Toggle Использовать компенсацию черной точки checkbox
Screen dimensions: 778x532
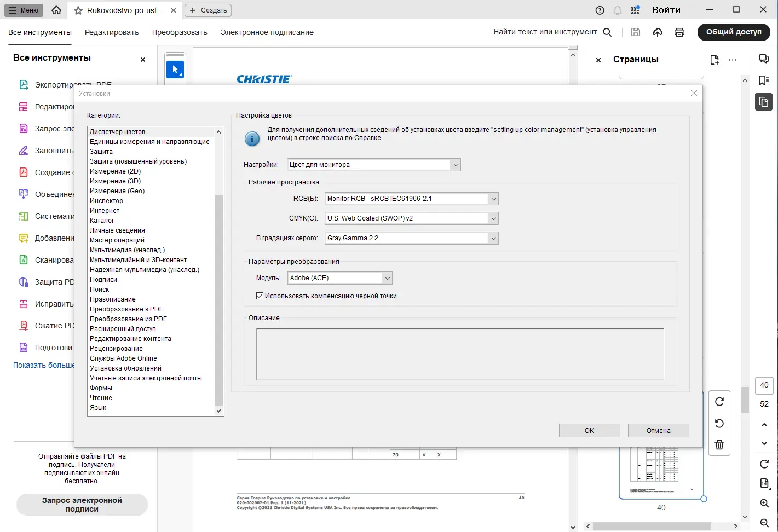point(260,296)
